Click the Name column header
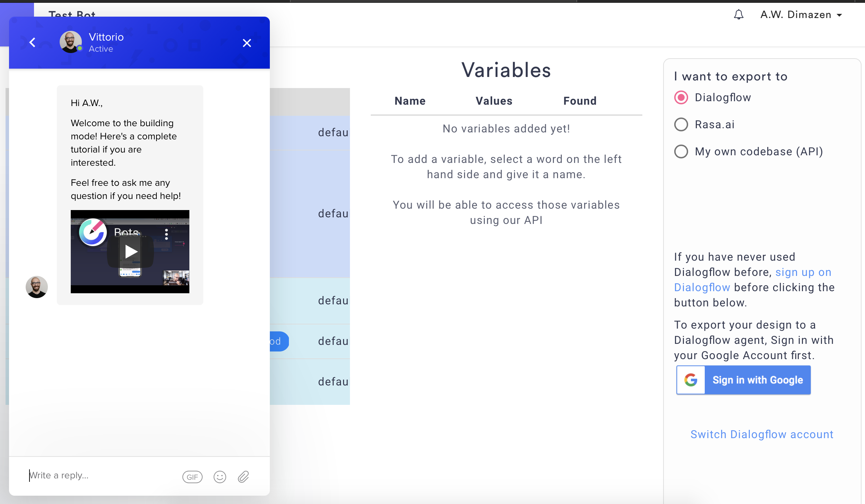 [410, 101]
